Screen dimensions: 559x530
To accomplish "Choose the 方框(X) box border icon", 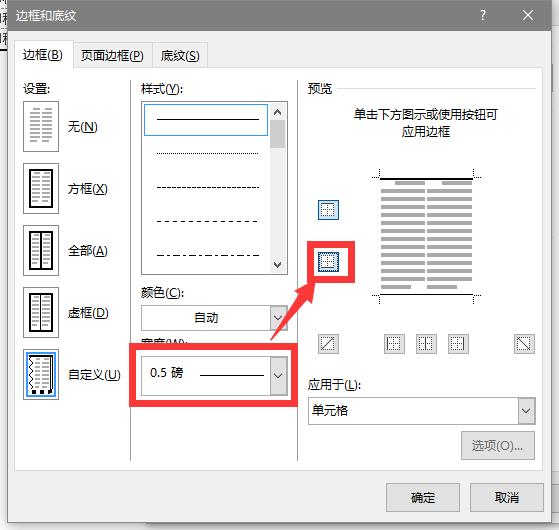I will (41, 189).
